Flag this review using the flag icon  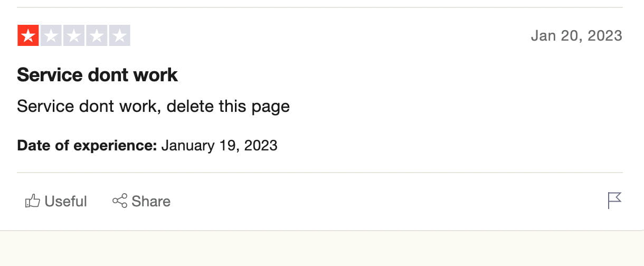click(x=614, y=201)
